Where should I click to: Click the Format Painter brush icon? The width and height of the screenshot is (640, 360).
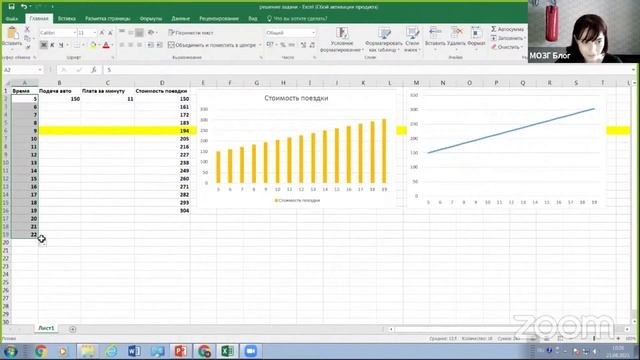(27, 47)
